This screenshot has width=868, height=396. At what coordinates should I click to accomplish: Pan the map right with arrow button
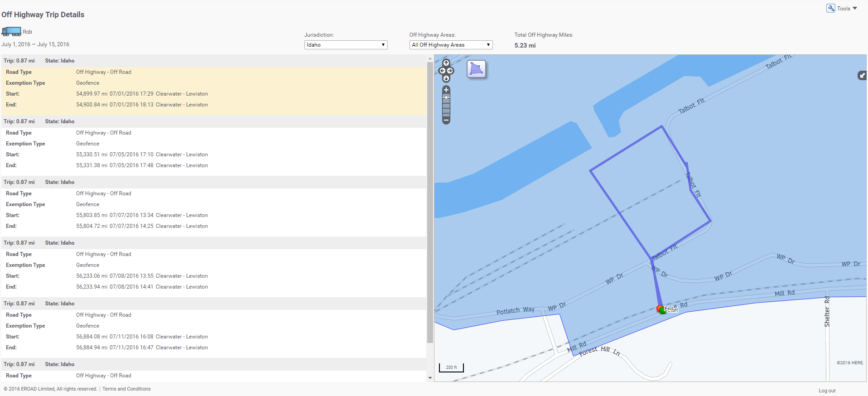(x=450, y=71)
